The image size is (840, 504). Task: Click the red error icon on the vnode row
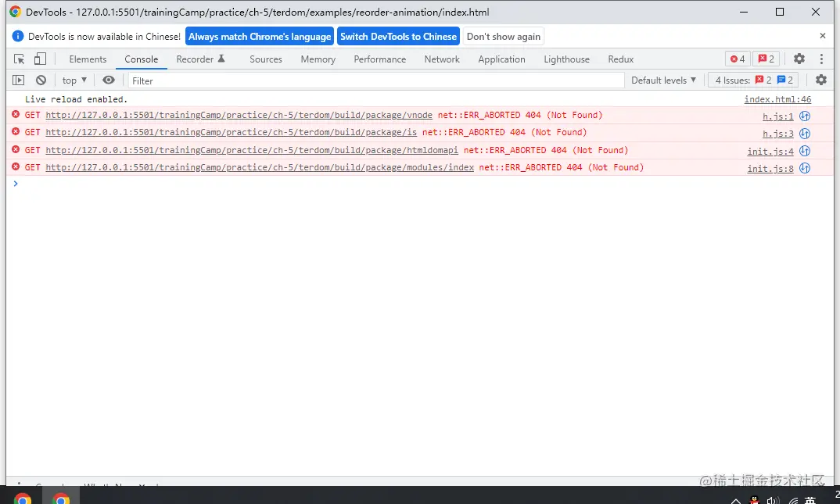[16, 115]
